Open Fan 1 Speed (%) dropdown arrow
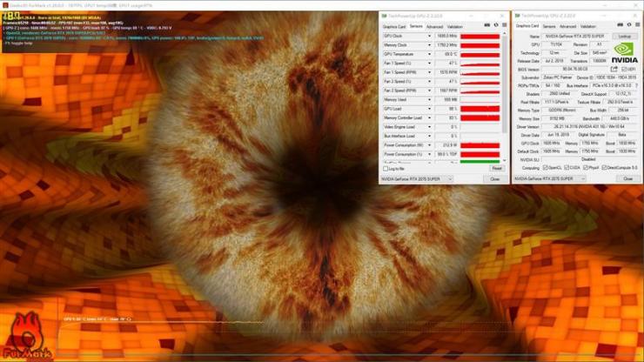The width and height of the screenshot is (644, 362). point(430,64)
